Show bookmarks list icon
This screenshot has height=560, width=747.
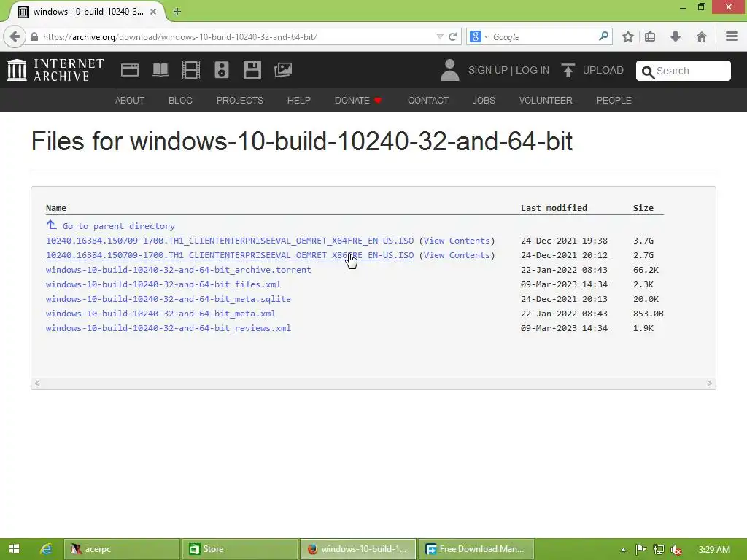click(650, 36)
